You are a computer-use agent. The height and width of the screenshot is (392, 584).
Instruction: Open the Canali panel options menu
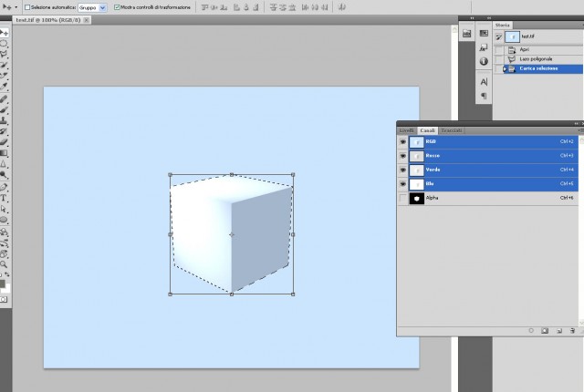580,130
